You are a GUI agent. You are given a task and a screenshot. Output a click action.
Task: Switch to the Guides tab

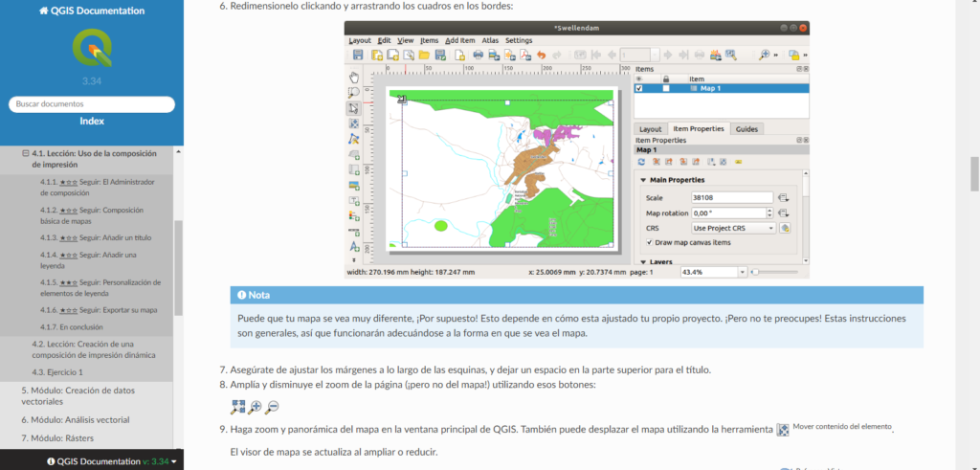tap(746, 129)
